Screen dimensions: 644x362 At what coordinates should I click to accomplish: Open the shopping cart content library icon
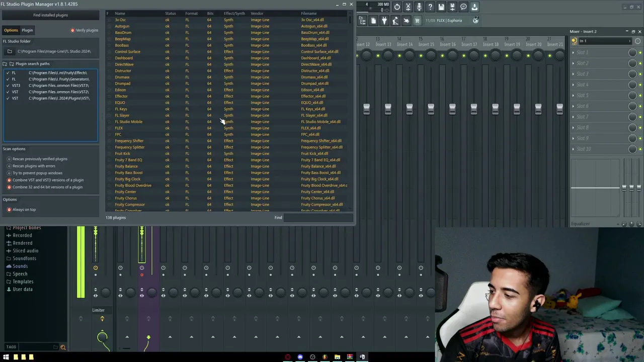point(417,21)
